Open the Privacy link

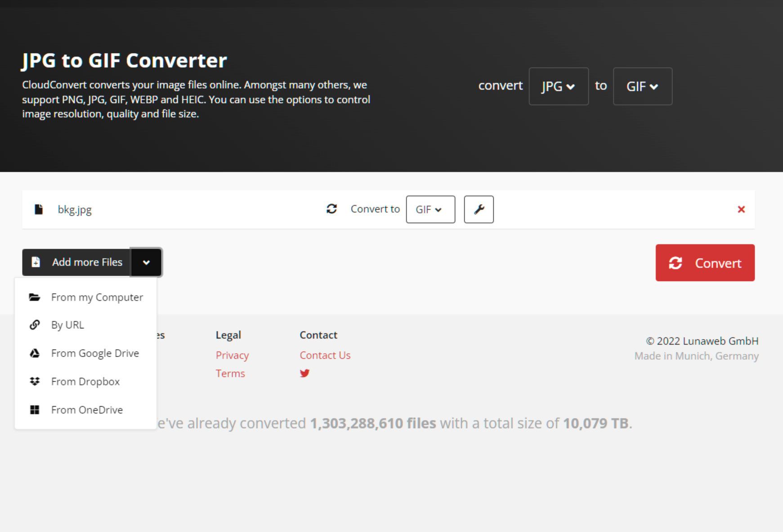tap(232, 355)
